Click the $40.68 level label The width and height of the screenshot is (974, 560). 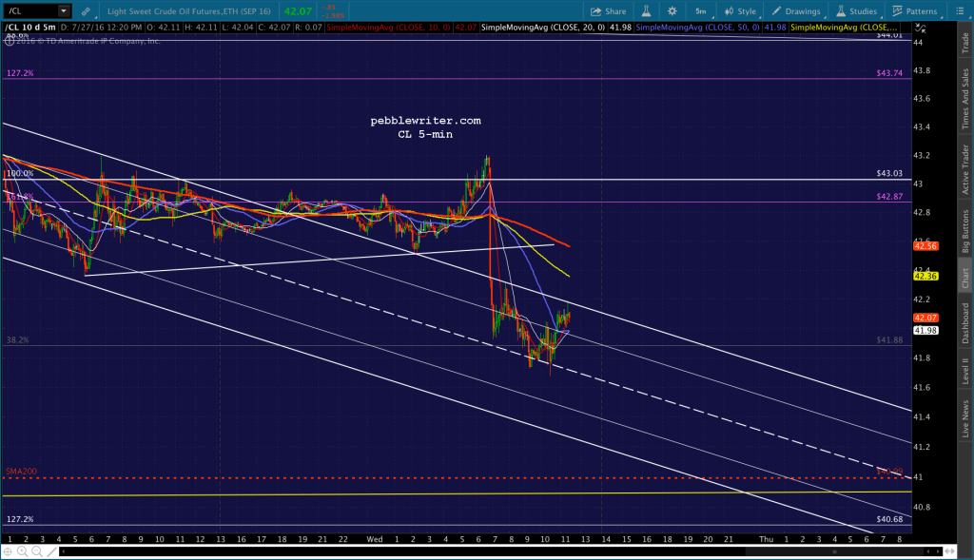(889, 519)
